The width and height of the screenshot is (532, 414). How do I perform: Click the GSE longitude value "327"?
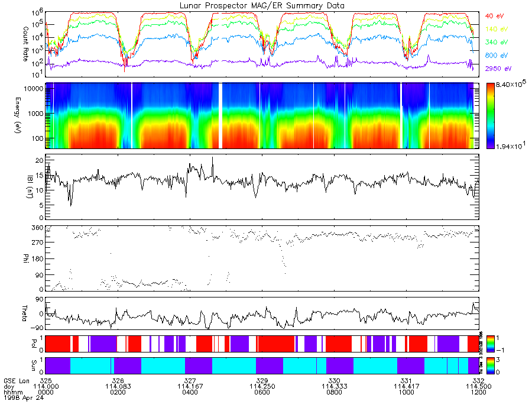(x=190, y=381)
